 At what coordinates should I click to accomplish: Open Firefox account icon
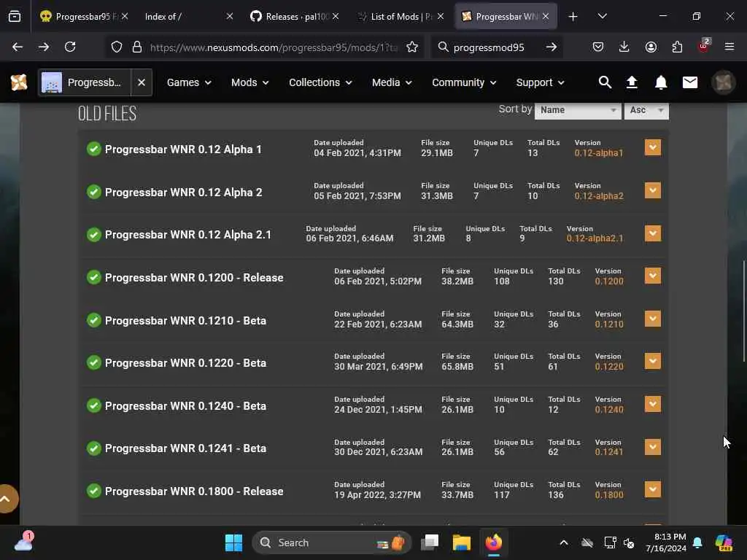[x=651, y=47]
